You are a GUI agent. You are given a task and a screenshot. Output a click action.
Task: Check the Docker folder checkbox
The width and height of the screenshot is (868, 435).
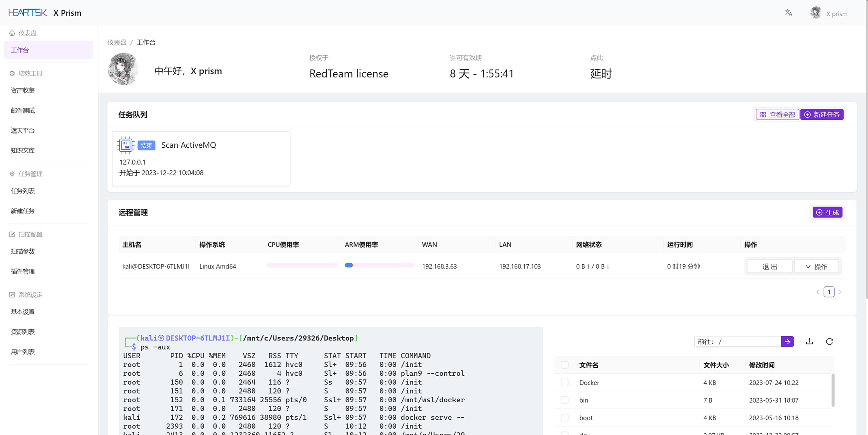click(565, 383)
